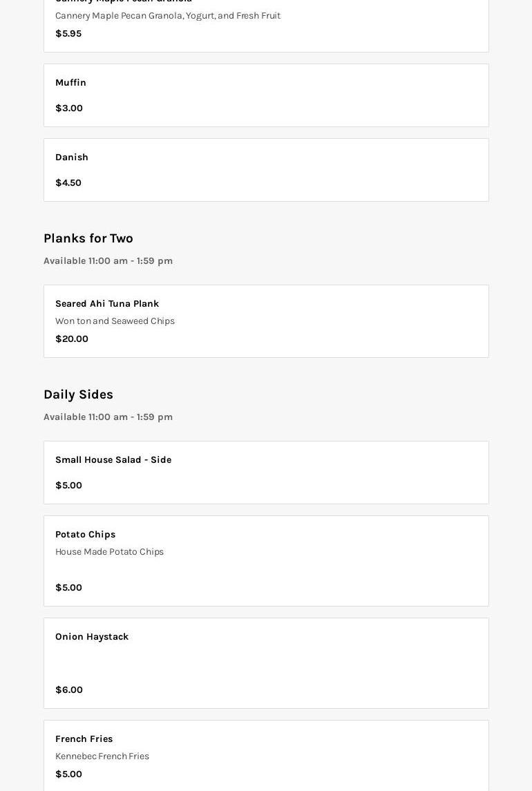Click the Danish $4.50 price
The image size is (532, 791).
click(68, 183)
